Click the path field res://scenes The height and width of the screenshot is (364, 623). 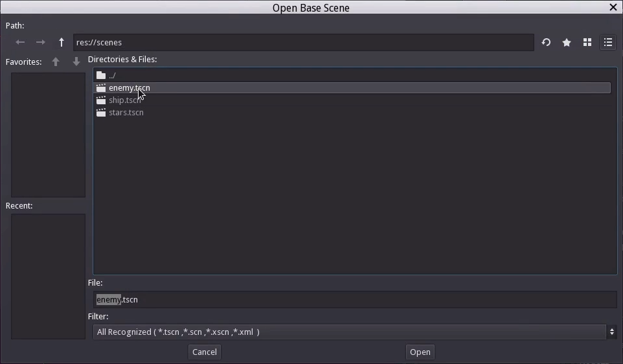(303, 42)
